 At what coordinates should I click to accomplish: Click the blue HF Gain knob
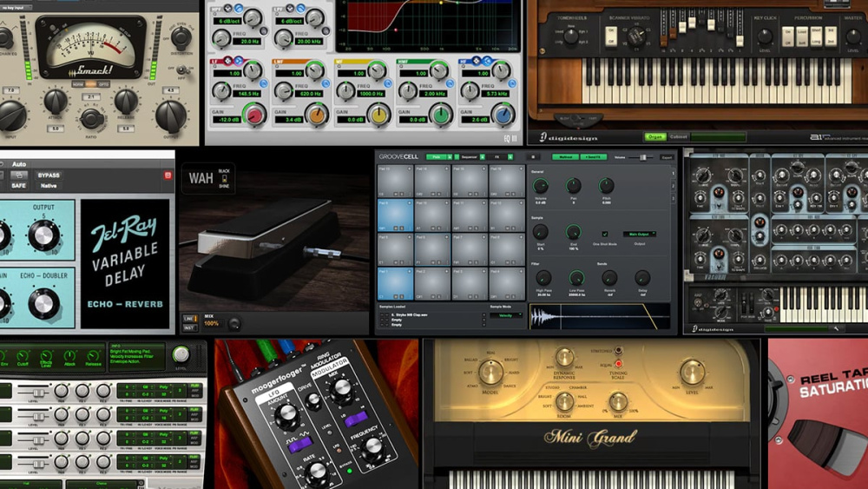tap(503, 114)
